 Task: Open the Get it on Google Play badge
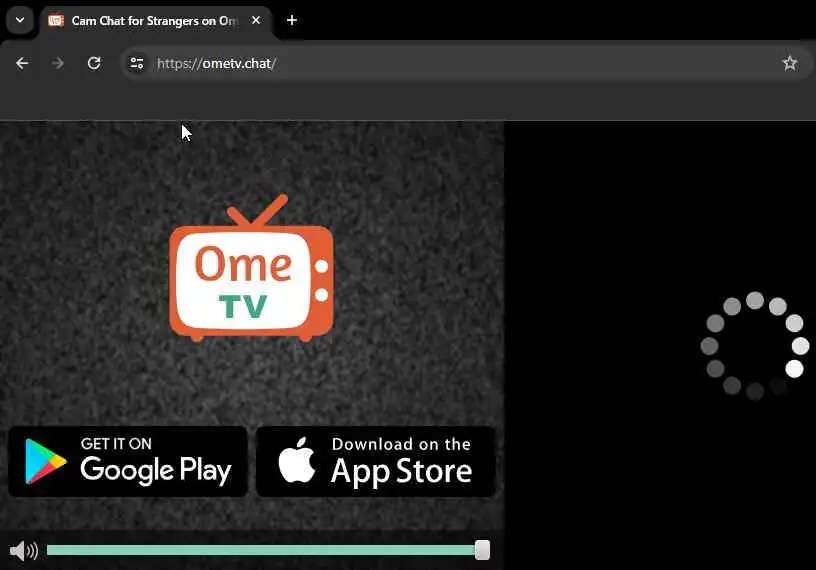(128, 462)
